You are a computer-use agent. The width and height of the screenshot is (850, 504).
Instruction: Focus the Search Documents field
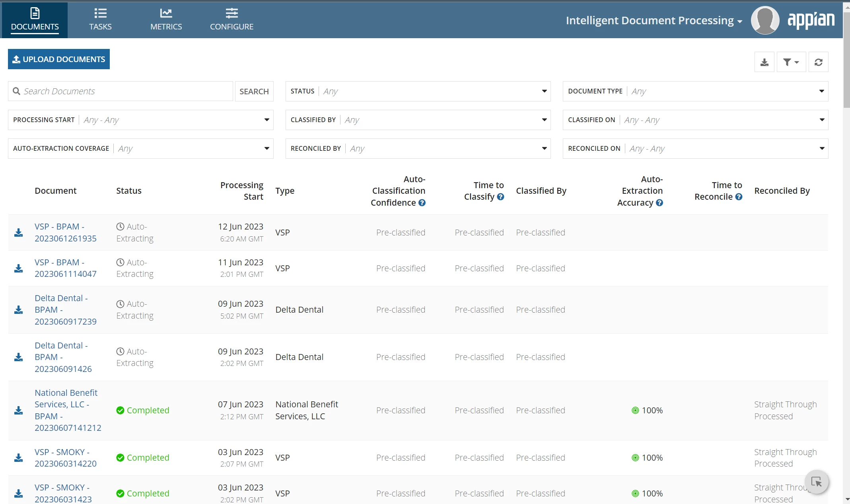(x=121, y=91)
